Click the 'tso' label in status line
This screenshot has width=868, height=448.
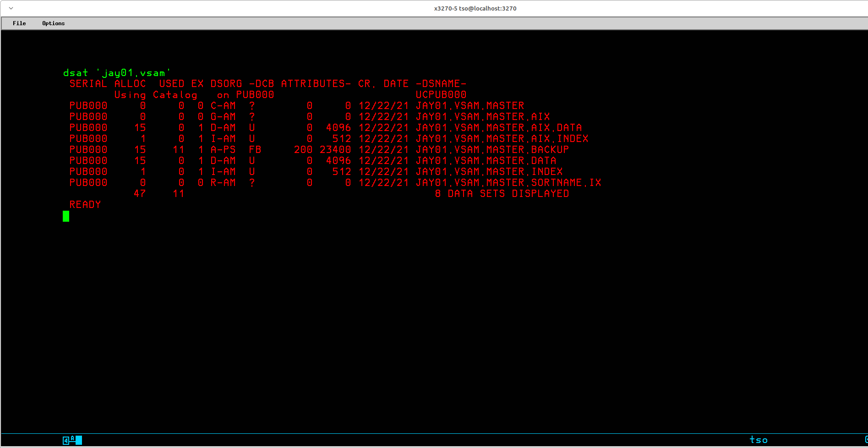point(758,440)
